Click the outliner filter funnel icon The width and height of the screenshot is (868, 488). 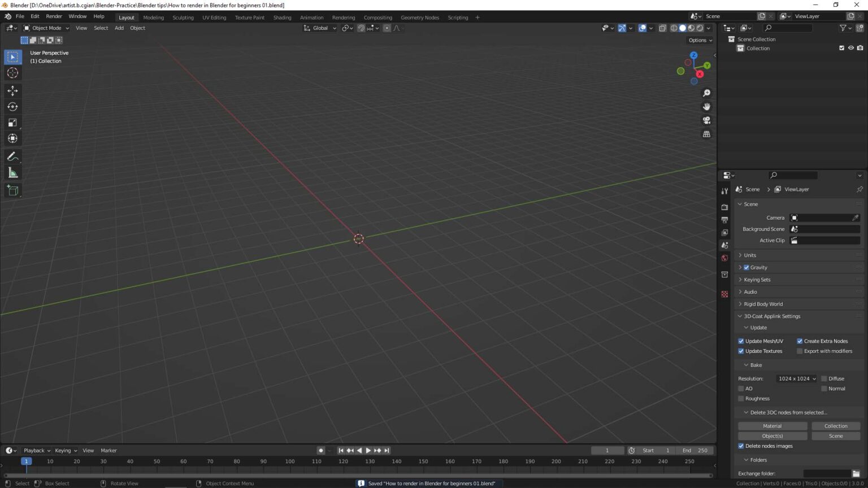coord(843,28)
